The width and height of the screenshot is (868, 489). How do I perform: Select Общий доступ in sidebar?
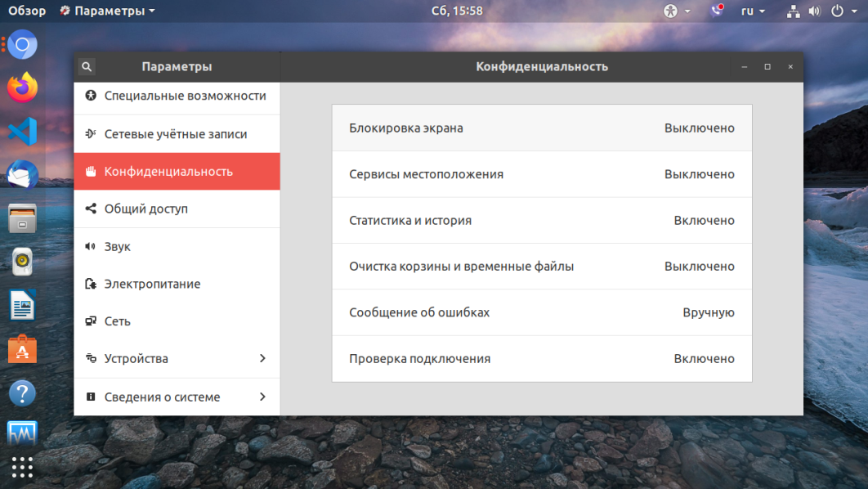177,209
